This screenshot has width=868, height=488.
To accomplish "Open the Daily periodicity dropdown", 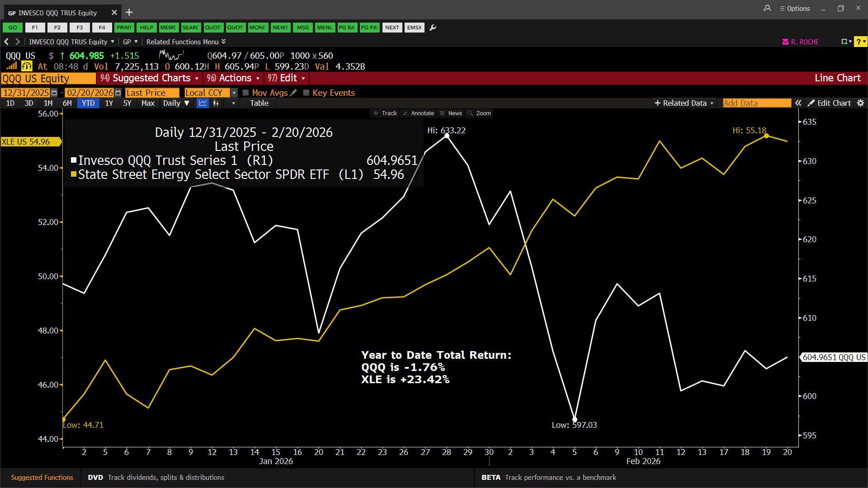I will [176, 103].
